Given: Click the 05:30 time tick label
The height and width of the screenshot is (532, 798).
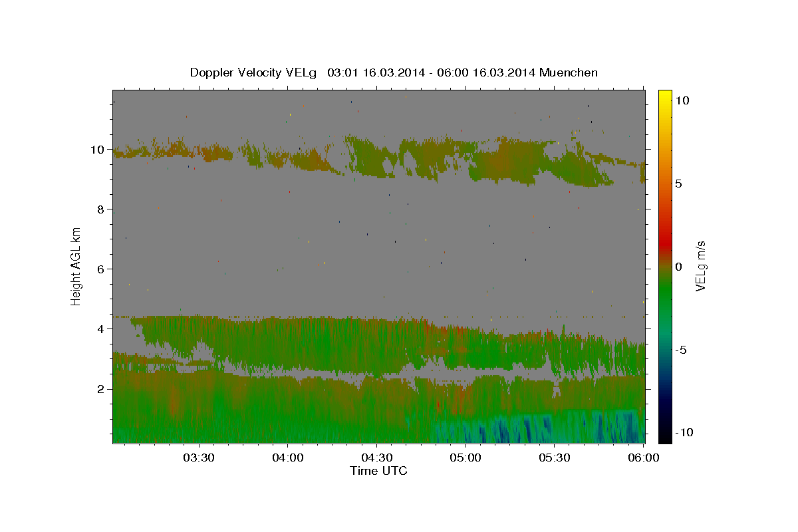Looking at the screenshot, I should pyautogui.click(x=555, y=458).
